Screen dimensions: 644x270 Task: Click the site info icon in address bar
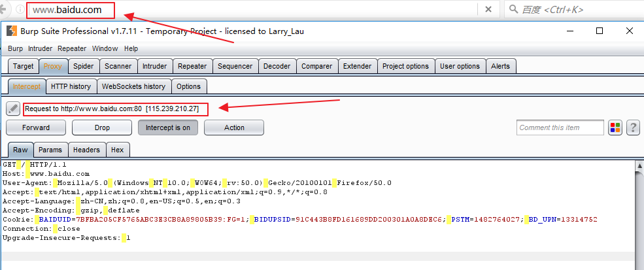point(20,9)
